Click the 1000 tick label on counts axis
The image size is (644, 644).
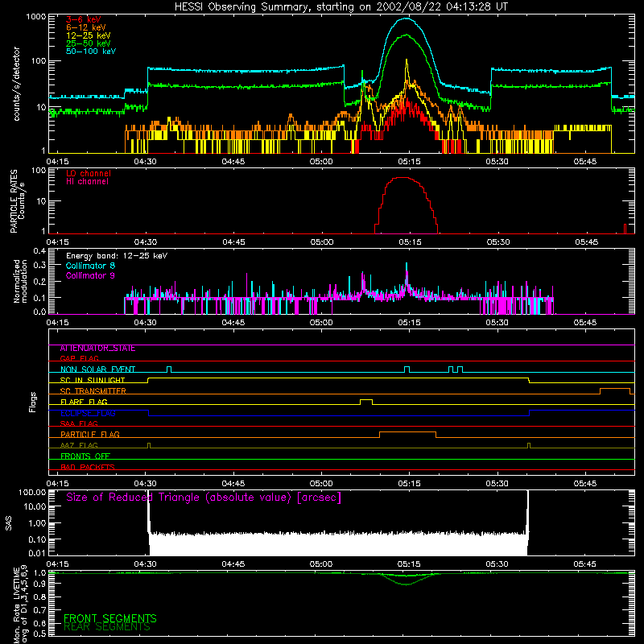click(x=36, y=17)
